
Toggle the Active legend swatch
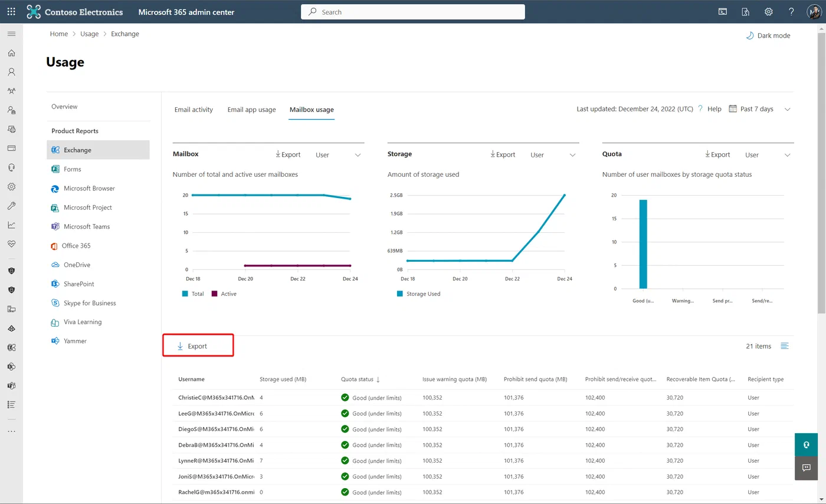pyautogui.click(x=214, y=294)
